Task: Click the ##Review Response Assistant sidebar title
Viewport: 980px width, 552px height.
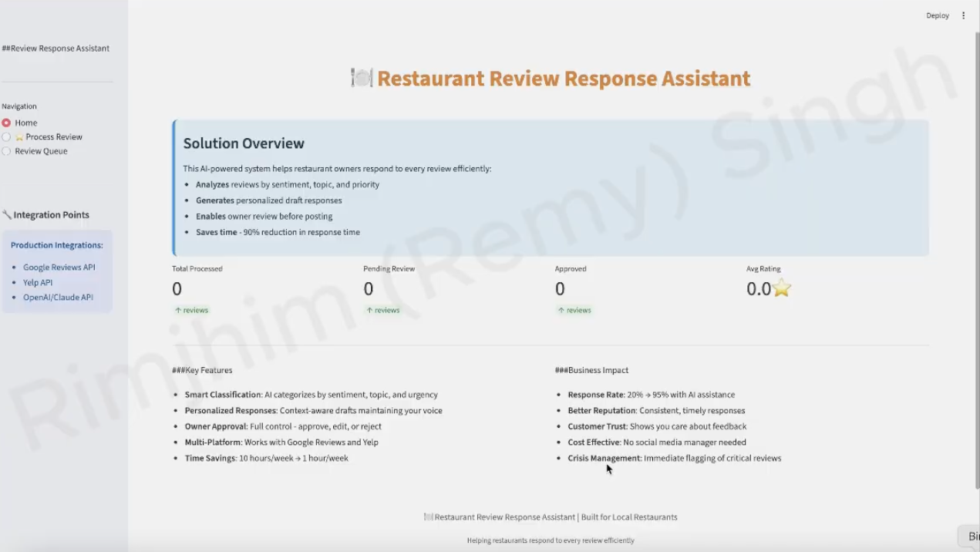Action: 56,48
